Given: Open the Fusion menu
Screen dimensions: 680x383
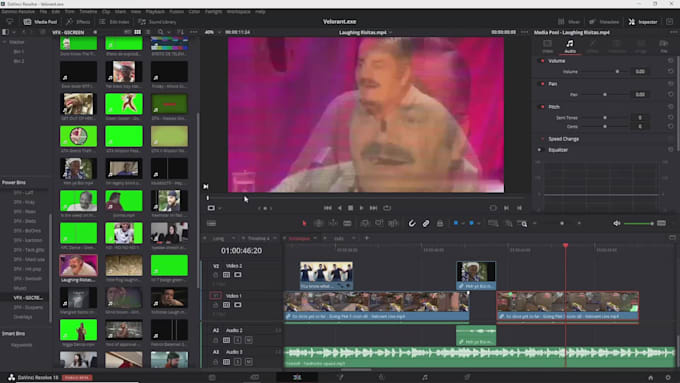Looking at the screenshot, I should (176, 12).
